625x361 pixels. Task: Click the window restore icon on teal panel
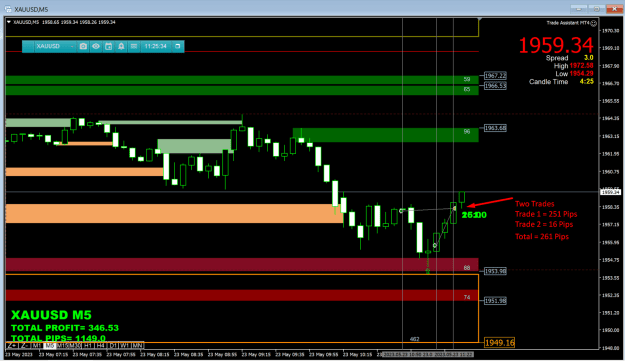[178, 46]
